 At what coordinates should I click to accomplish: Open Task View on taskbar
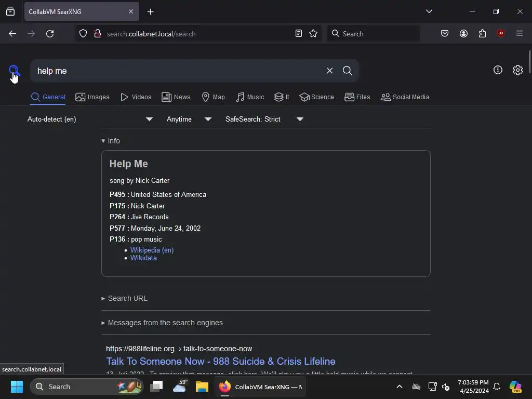tap(157, 387)
